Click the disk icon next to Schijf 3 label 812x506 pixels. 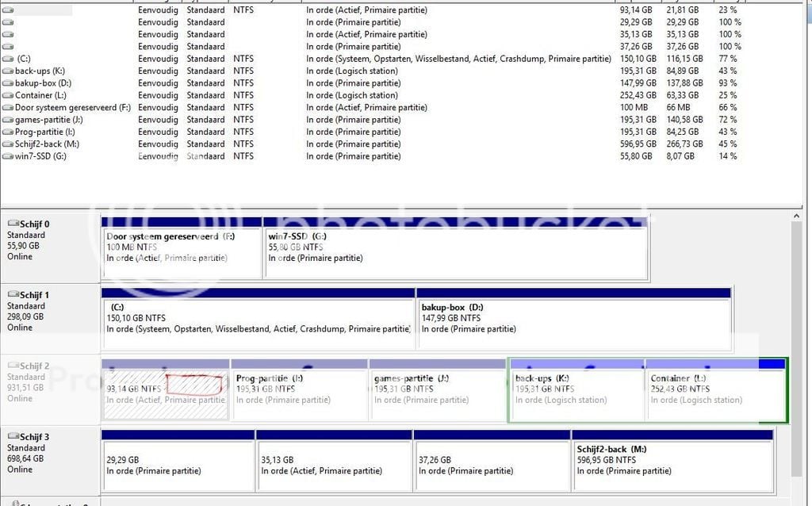pyautogui.click(x=13, y=437)
